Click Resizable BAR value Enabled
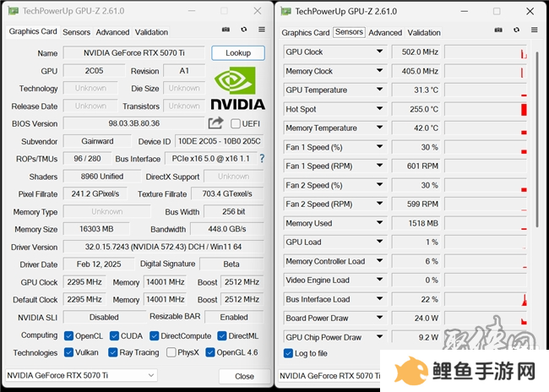The width and height of the screenshot is (549, 392). pos(234,317)
